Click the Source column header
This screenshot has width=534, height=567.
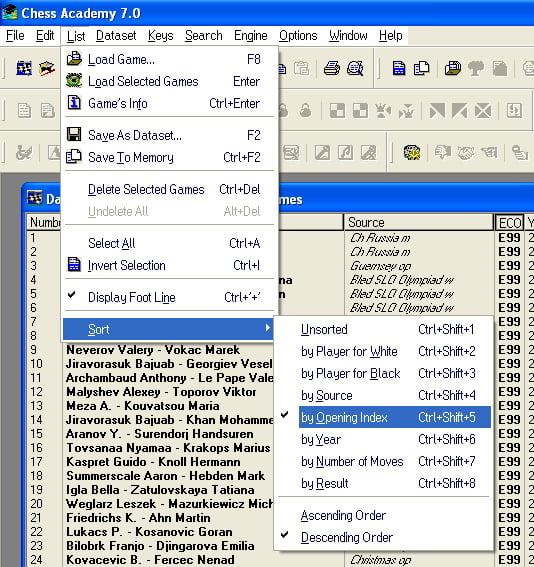[418, 222]
